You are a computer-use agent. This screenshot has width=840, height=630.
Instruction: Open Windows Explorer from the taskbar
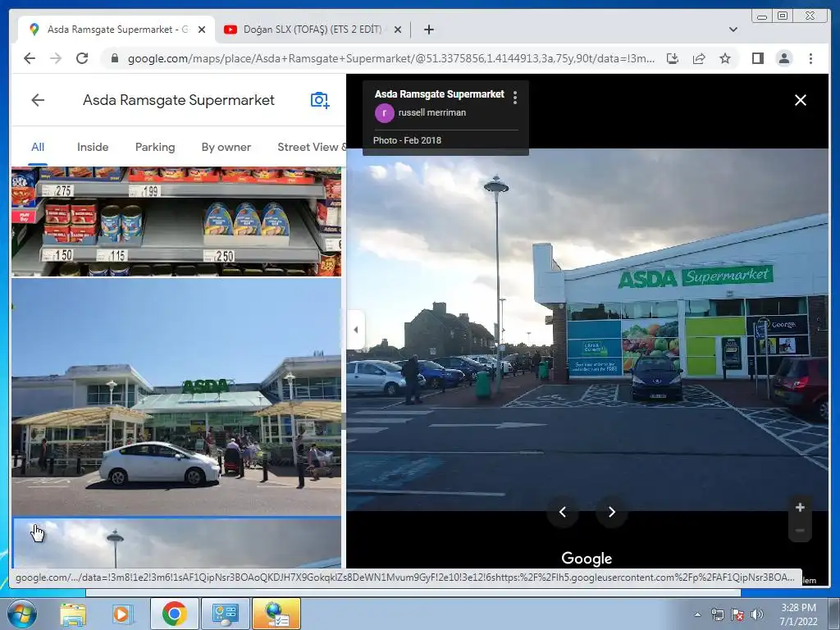pos(73,614)
